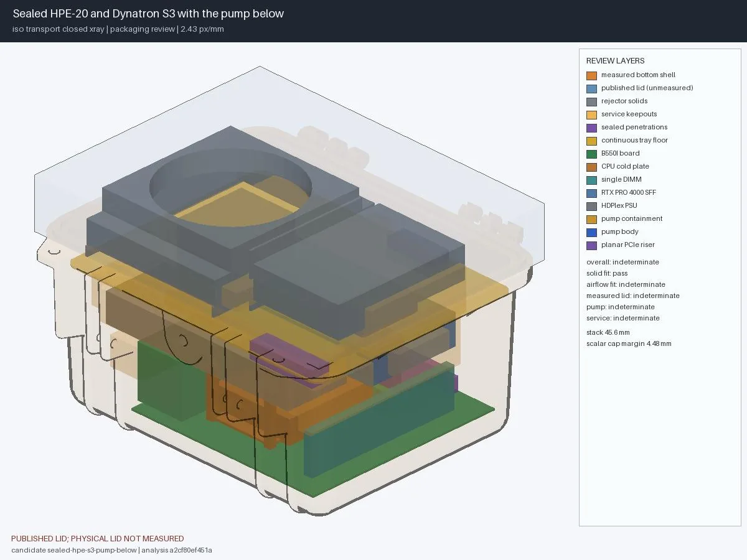Image resolution: width=747 pixels, height=560 pixels.
Task: Click the "REVIEW LAYERS" heading
Action: click(x=615, y=61)
